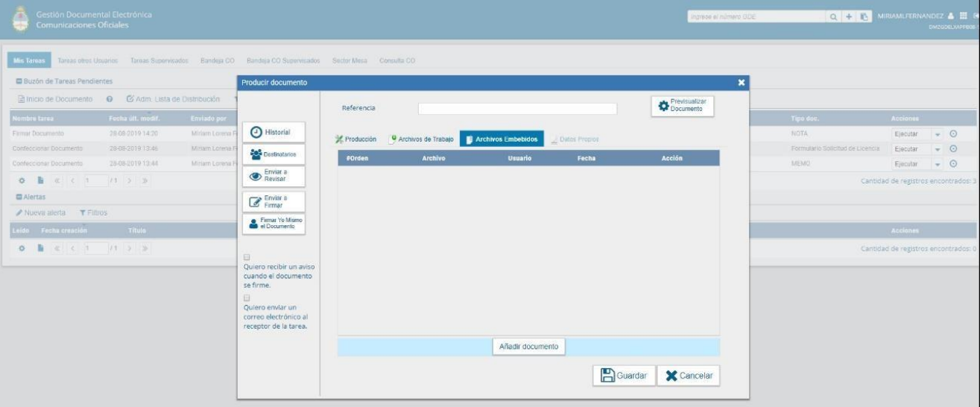Click the Cancelar button
The image size is (980, 407).
(688, 376)
